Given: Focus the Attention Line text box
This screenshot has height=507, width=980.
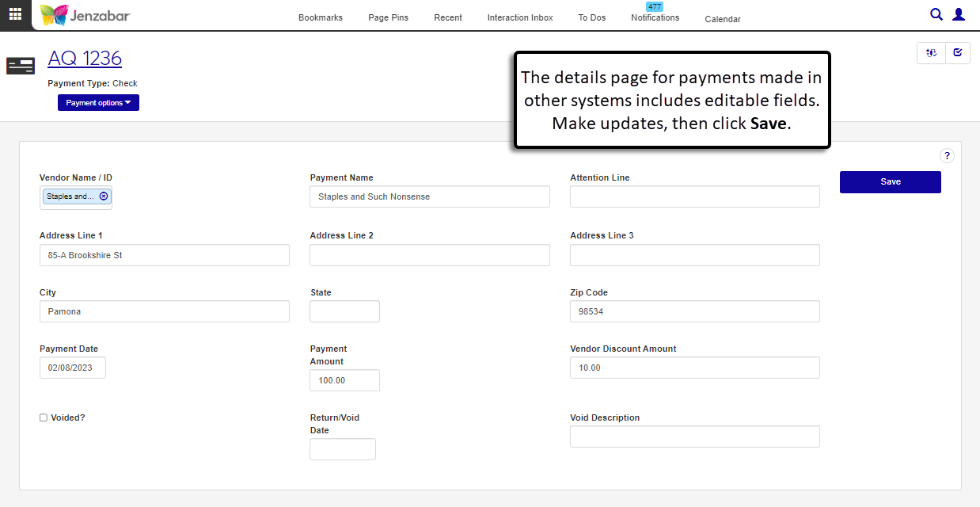Looking at the screenshot, I should (x=694, y=196).
